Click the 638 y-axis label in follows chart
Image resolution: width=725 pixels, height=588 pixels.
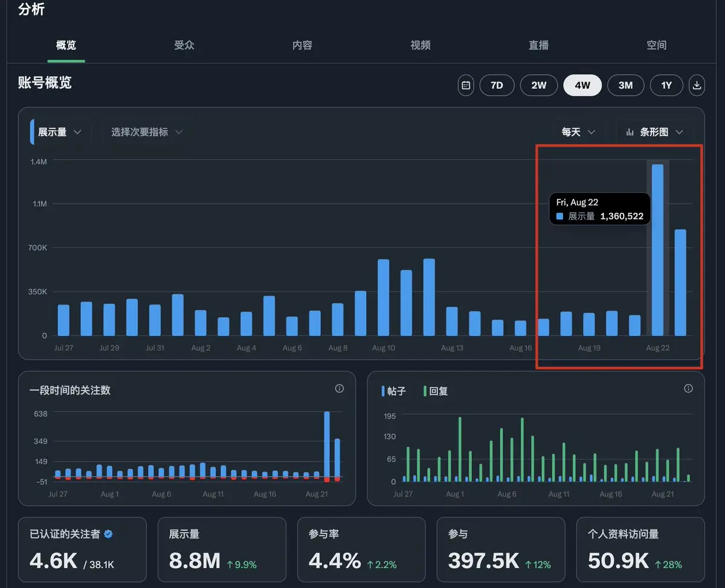(40, 413)
